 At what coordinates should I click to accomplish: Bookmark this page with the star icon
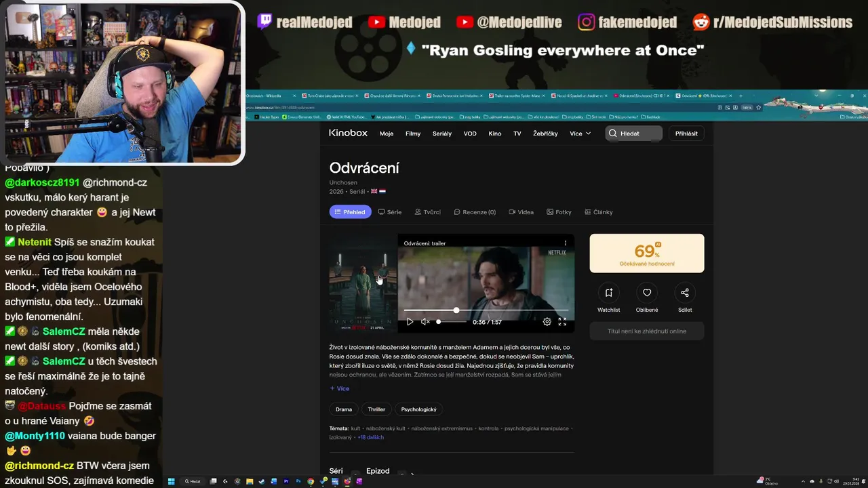(758, 107)
